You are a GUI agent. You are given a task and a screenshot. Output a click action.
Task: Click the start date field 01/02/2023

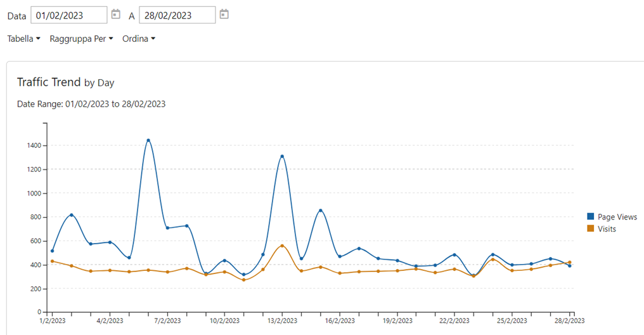tap(68, 15)
